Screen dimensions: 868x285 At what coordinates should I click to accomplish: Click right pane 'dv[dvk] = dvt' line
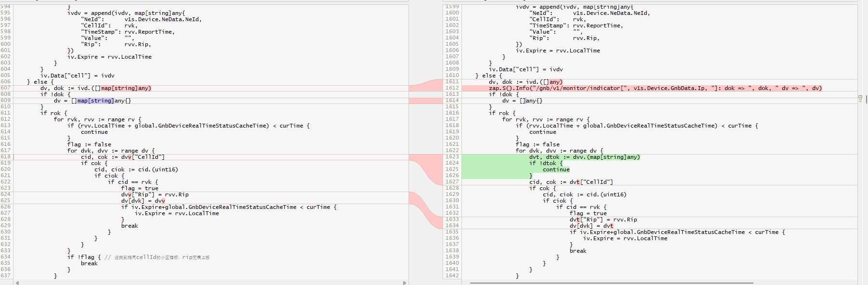[x=591, y=226]
